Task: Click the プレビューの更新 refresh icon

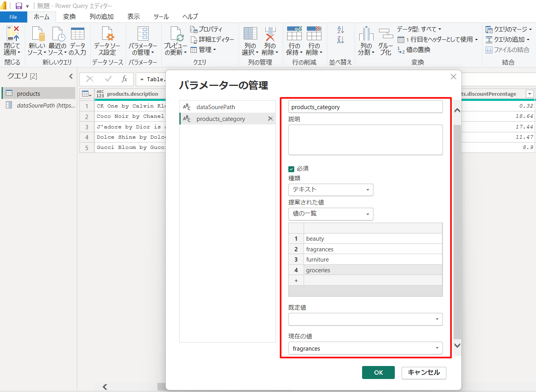Action: 176,35
